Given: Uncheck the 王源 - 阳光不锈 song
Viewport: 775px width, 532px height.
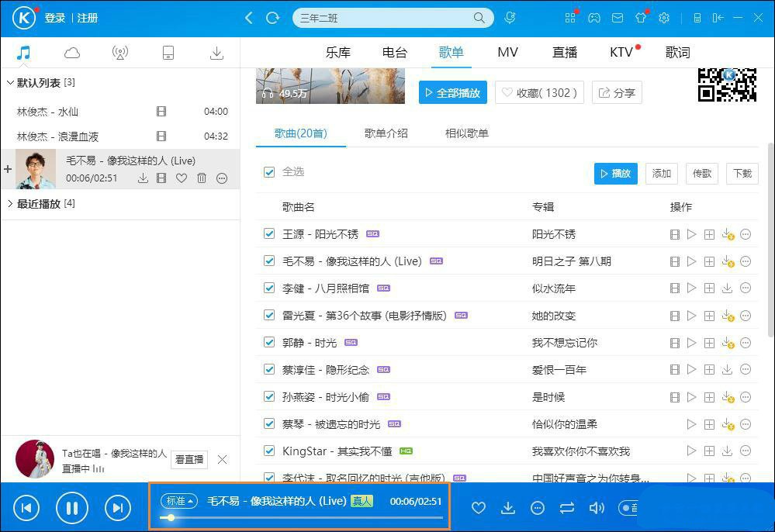Looking at the screenshot, I should coord(268,233).
